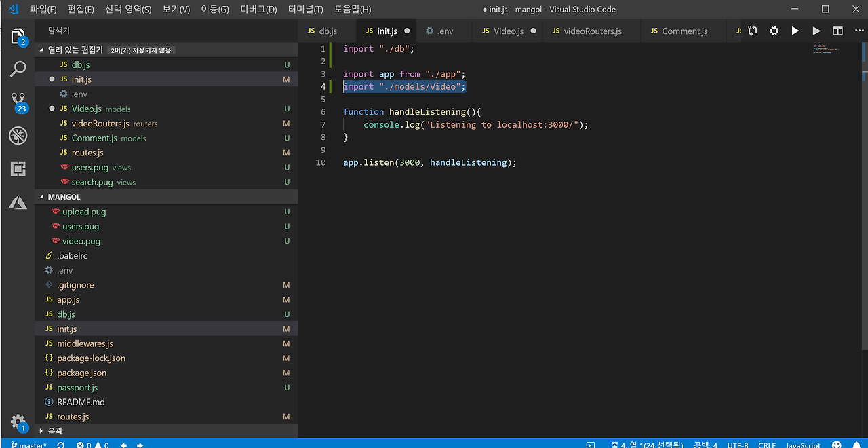The width and height of the screenshot is (868, 448).
Task: Open the Azure view icon
Action: [18, 202]
